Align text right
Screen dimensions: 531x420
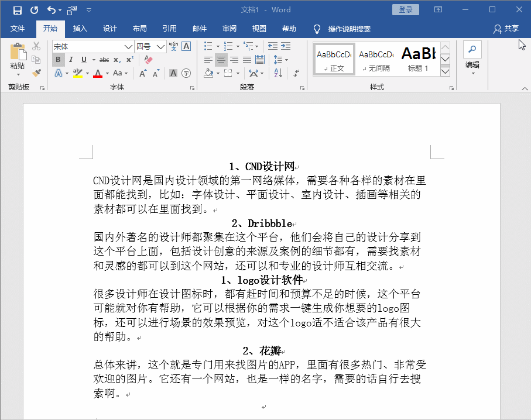234,60
